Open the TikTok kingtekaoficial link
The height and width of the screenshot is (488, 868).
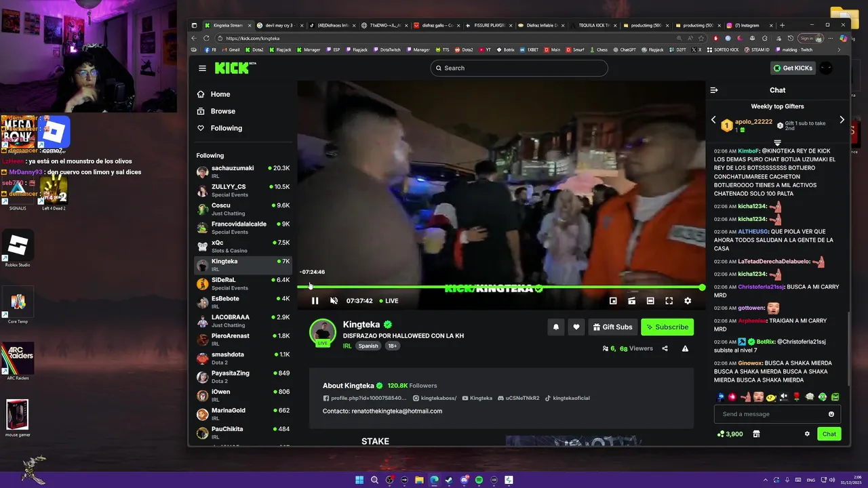[x=568, y=398]
